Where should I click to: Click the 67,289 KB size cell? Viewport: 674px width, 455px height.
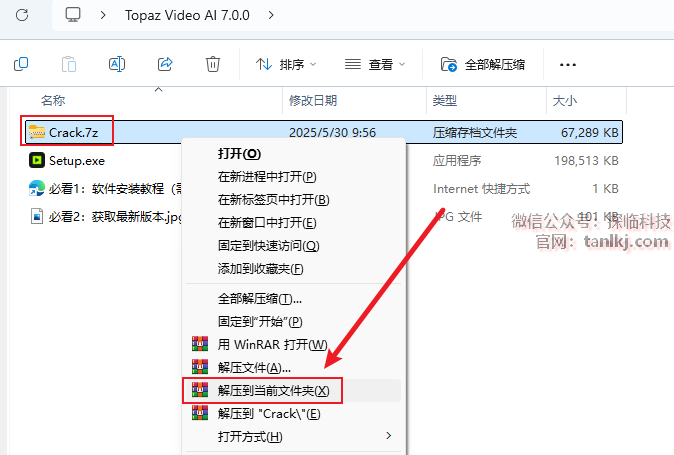tap(589, 132)
